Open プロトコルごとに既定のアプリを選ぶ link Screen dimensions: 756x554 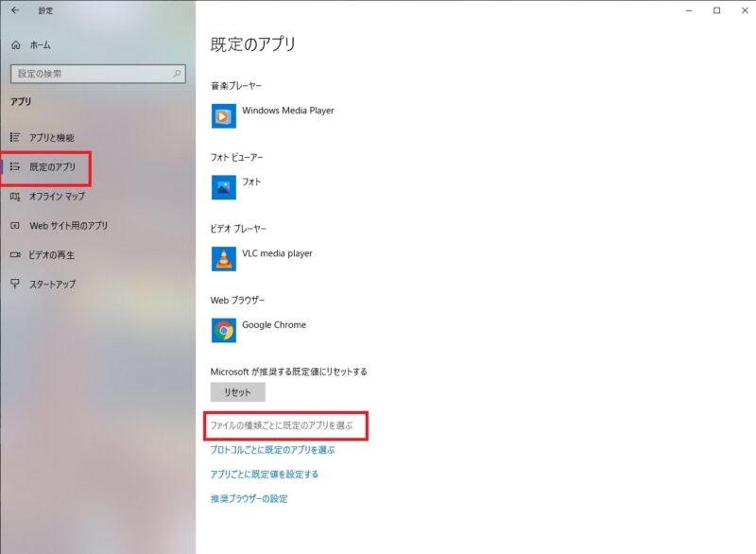[272, 450]
